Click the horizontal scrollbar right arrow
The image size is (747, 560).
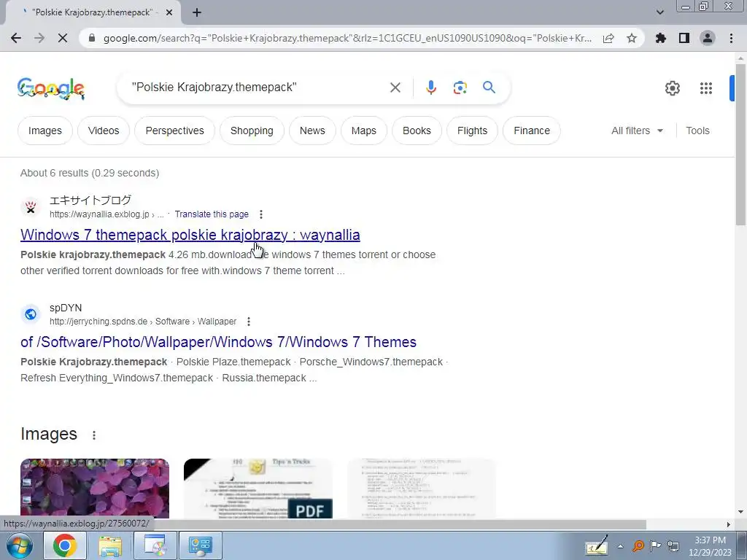click(x=729, y=524)
